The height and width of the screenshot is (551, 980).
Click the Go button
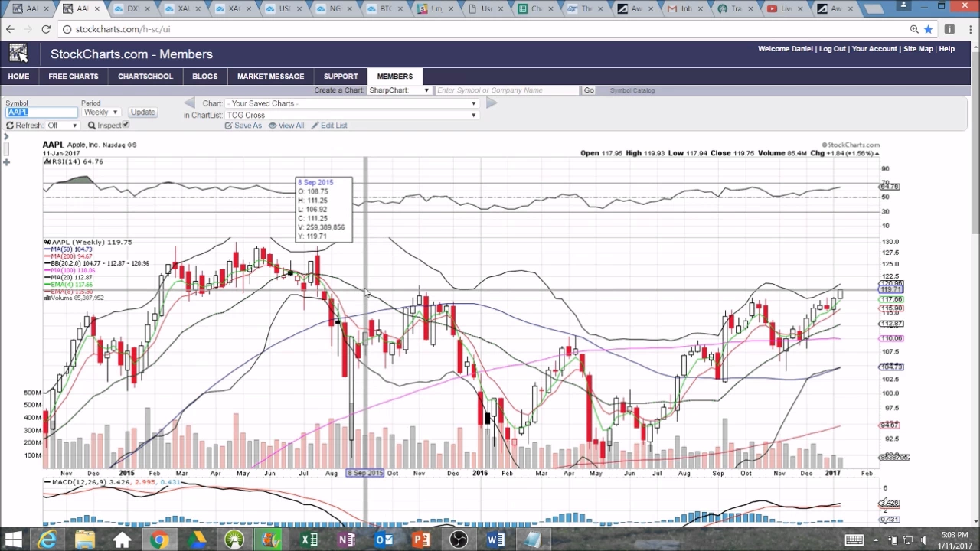pyautogui.click(x=589, y=90)
